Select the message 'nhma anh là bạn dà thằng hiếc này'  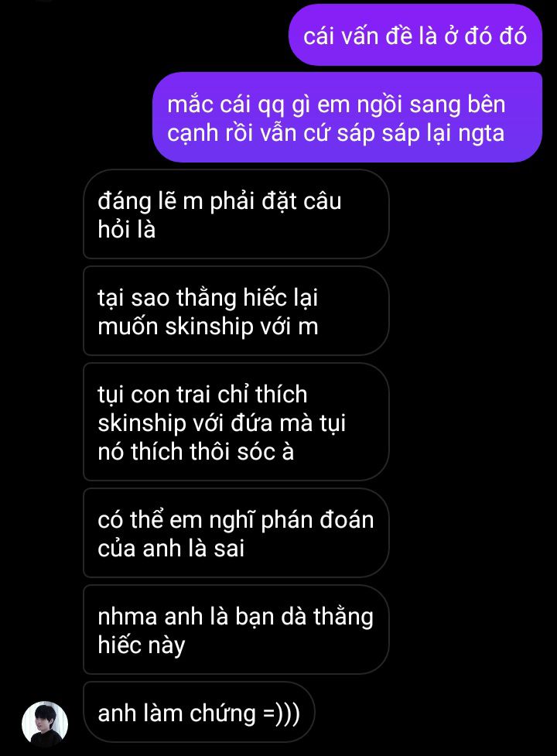coord(236,630)
